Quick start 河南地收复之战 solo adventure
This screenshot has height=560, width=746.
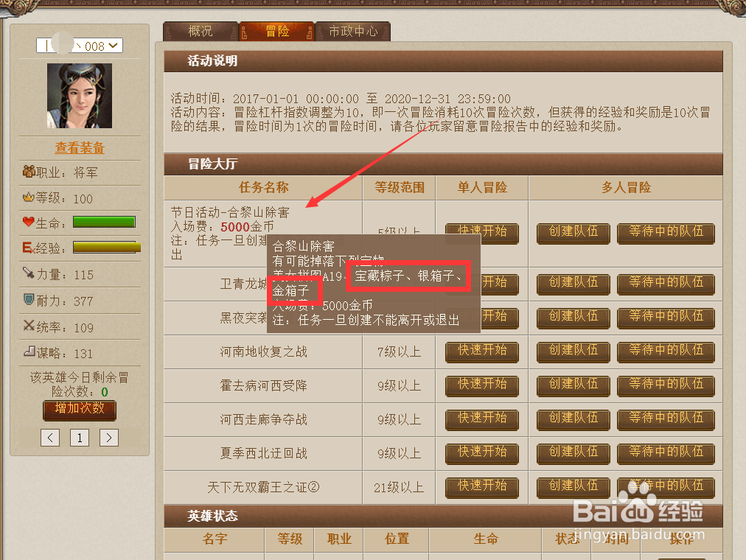tap(482, 351)
